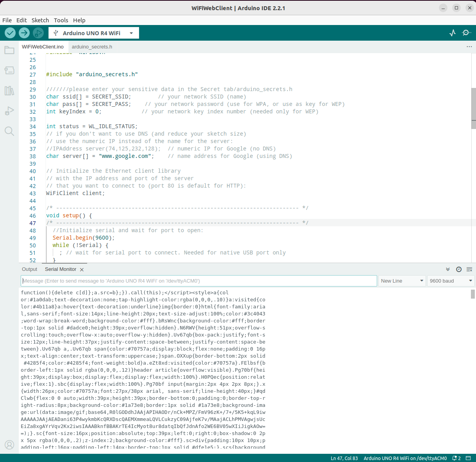Screen dimensions: 476x462
Task: Click "WiFiClient client;" on line 43
Action: pos(75,193)
